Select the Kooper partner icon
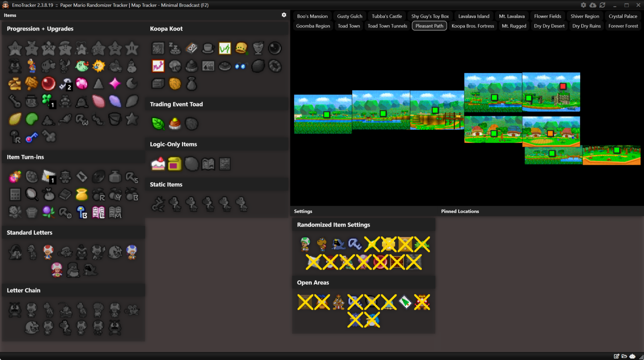This screenshot has width=644, height=360. point(32,66)
